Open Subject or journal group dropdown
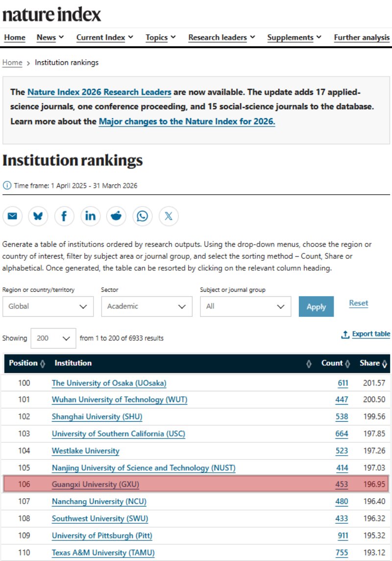Screen dimensions: 392x561 245,306
